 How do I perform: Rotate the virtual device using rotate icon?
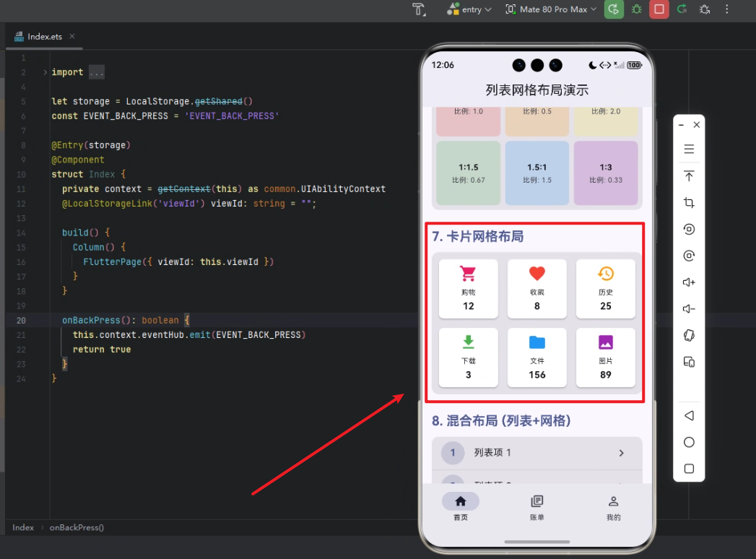pos(689,335)
